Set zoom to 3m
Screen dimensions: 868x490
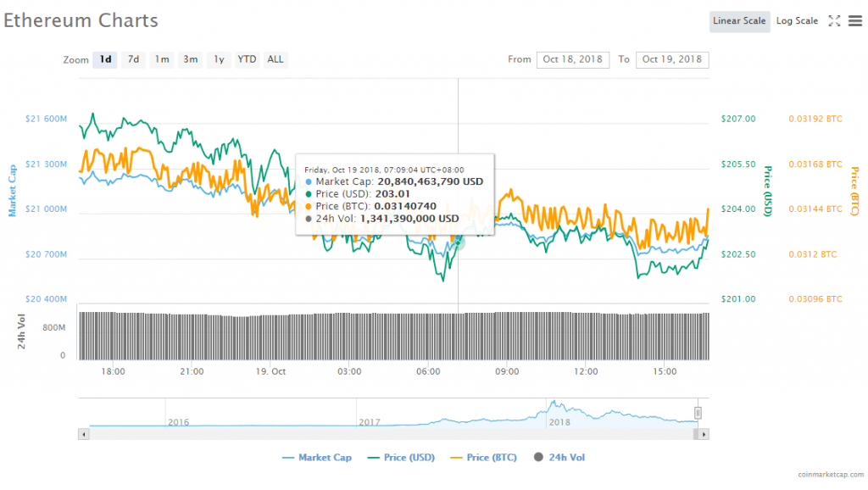(190, 59)
